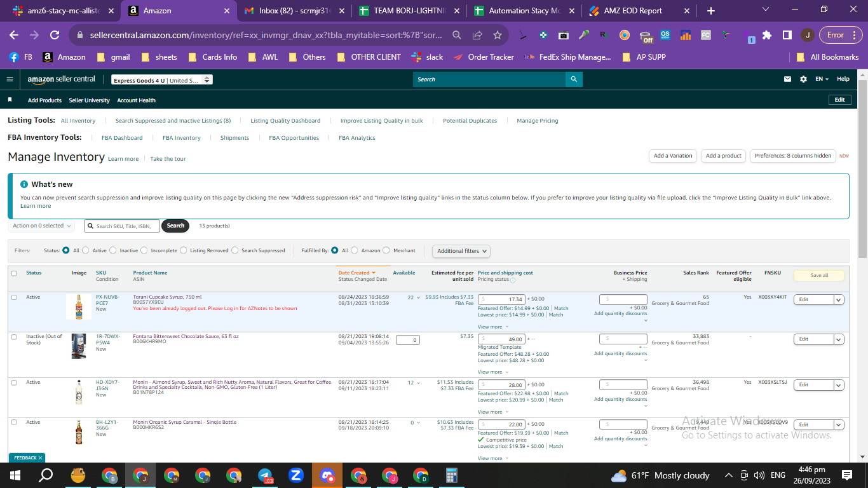The width and height of the screenshot is (868, 488).
Task: Switch to the Inbox (82) Gmail browser tab
Action: tap(295, 11)
